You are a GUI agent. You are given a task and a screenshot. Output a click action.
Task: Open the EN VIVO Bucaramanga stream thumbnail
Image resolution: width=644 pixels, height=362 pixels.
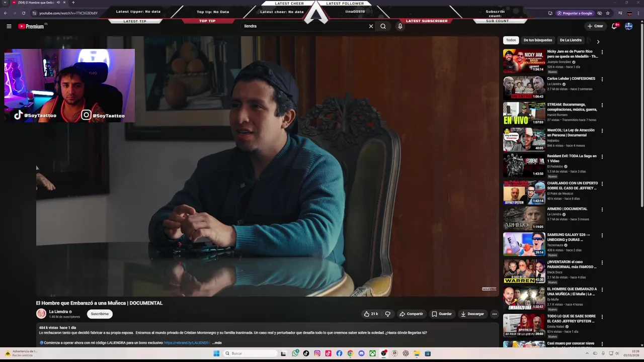pos(524,113)
